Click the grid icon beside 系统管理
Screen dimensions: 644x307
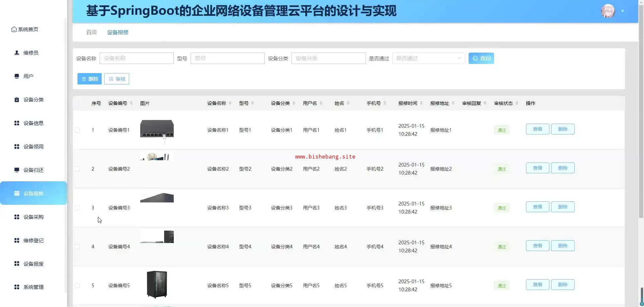coord(17,287)
